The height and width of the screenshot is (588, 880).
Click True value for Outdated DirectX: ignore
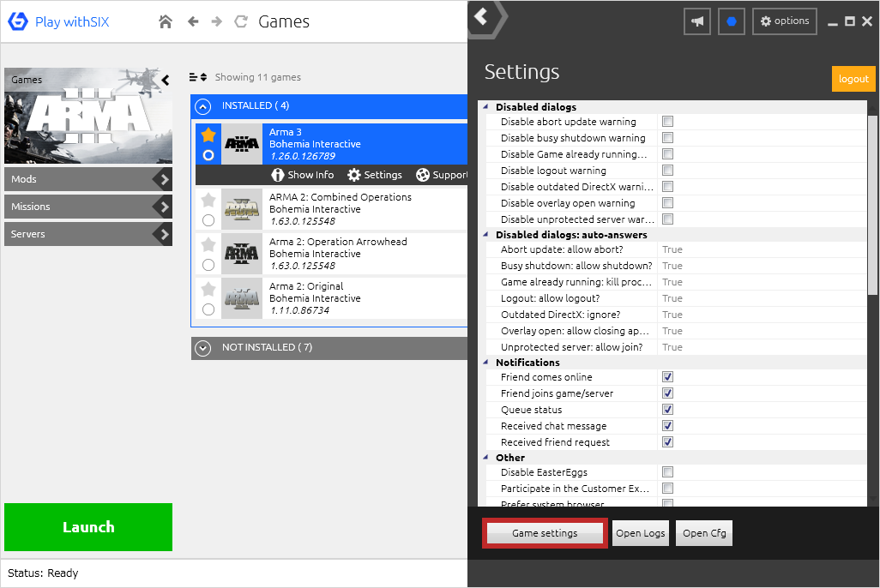tap(672, 315)
